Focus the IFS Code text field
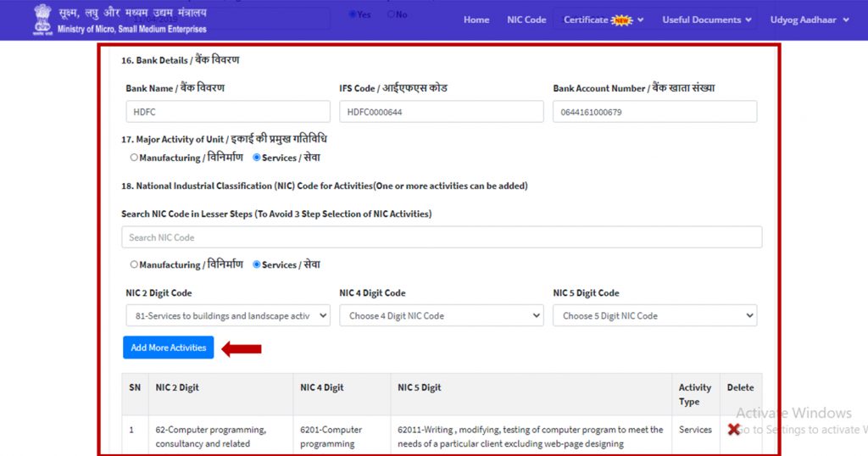The width and height of the screenshot is (868, 456). coord(441,112)
